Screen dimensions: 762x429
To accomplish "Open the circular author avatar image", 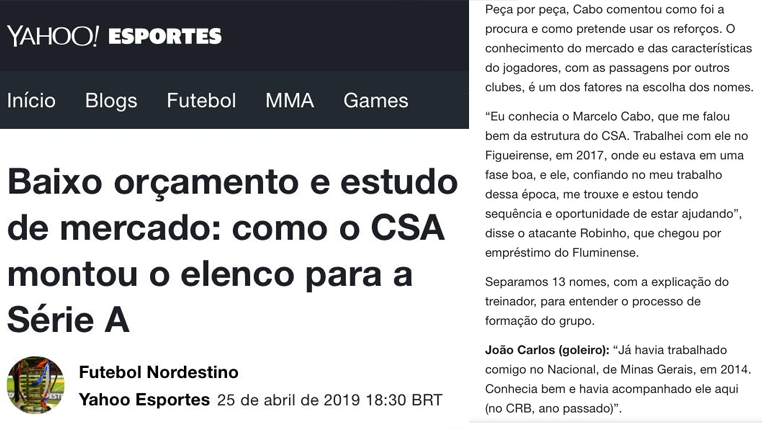I will coord(35,385).
